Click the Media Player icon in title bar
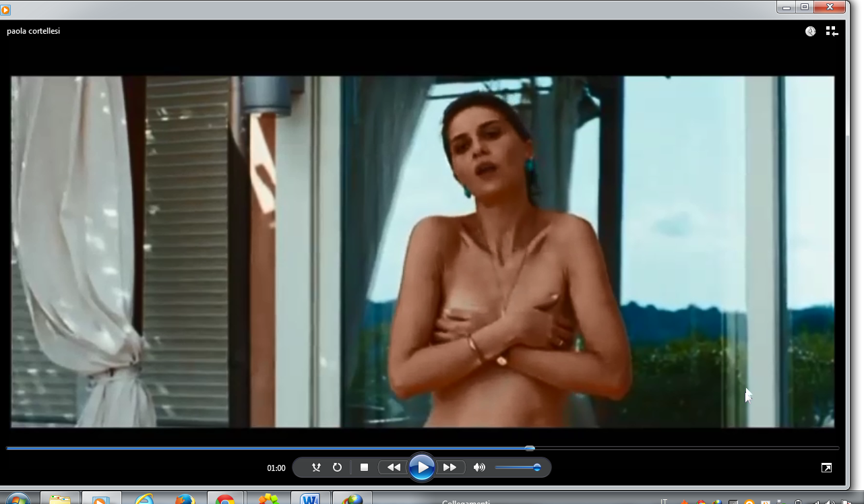 click(x=6, y=9)
